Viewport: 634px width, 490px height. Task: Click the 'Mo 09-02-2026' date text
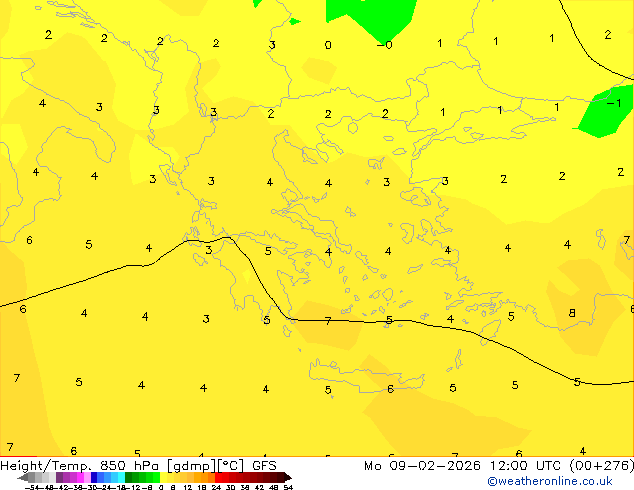click(422, 466)
